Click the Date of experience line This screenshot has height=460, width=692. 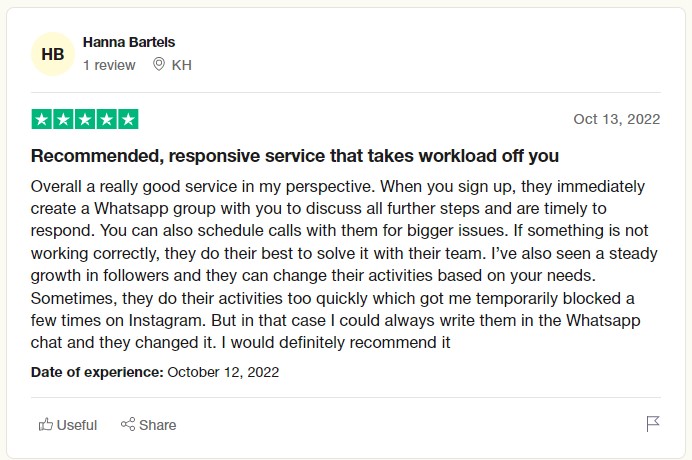[155, 372]
